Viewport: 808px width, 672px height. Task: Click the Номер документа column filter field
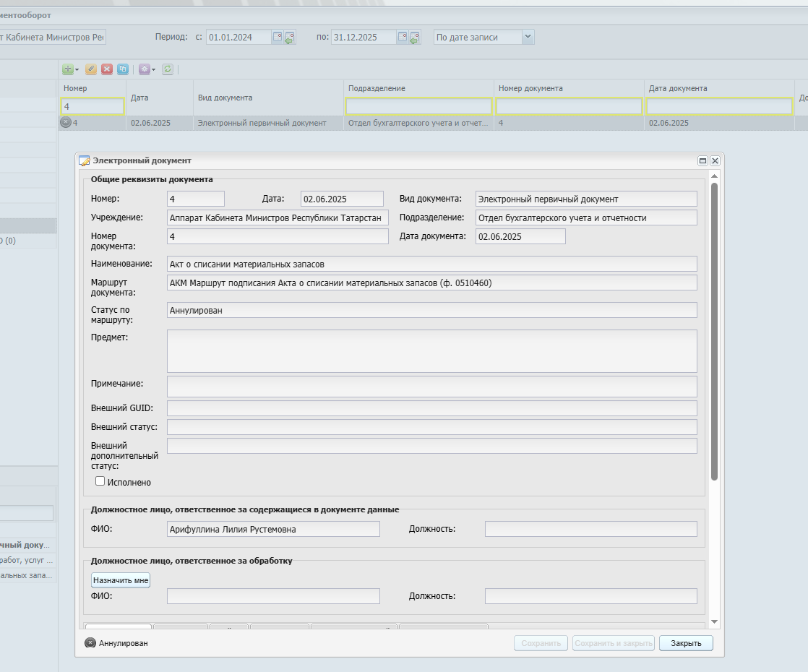(x=569, y=106)
